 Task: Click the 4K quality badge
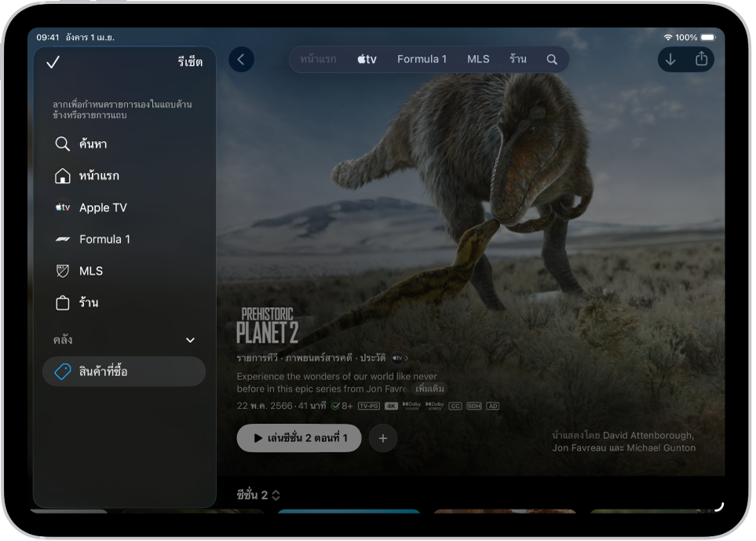[391, 406]
